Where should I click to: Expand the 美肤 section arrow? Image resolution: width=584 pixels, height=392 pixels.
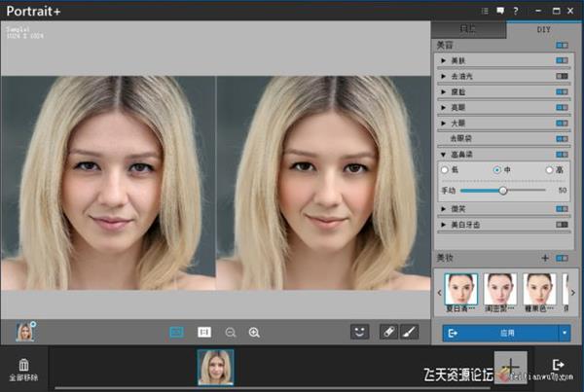443,60
